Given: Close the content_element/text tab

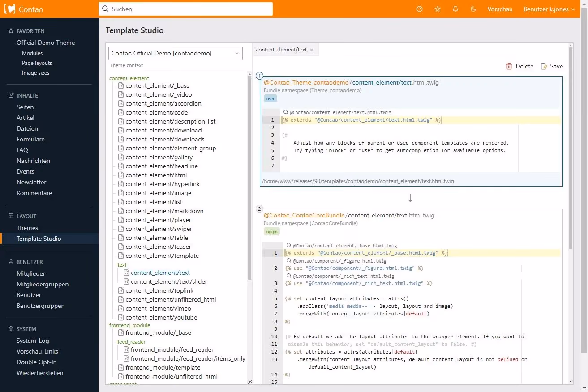Looking at the screenshot, I should point(311,50).
